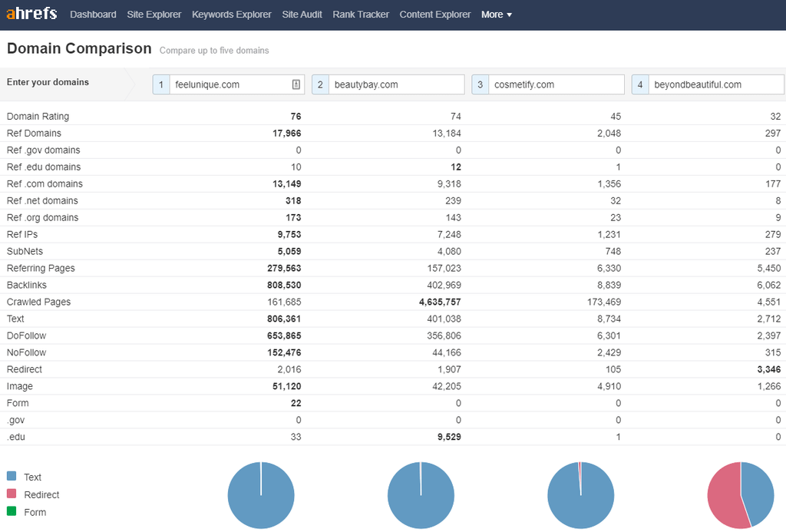Click the value 173,469 in Crawled Pages
This screenshot has width=786, height=532.
604,302
